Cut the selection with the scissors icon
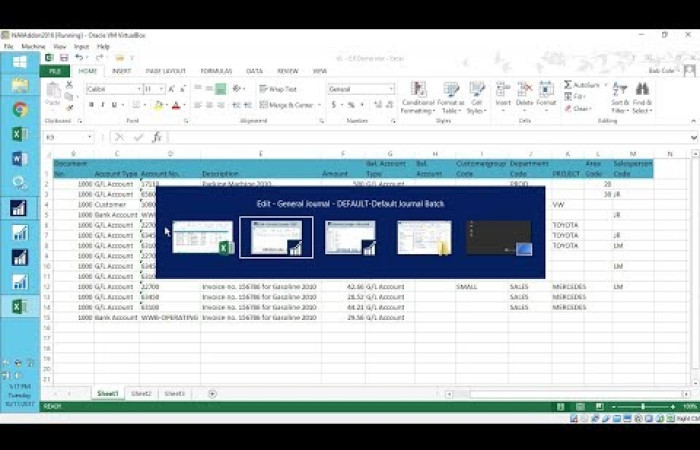 69,85
